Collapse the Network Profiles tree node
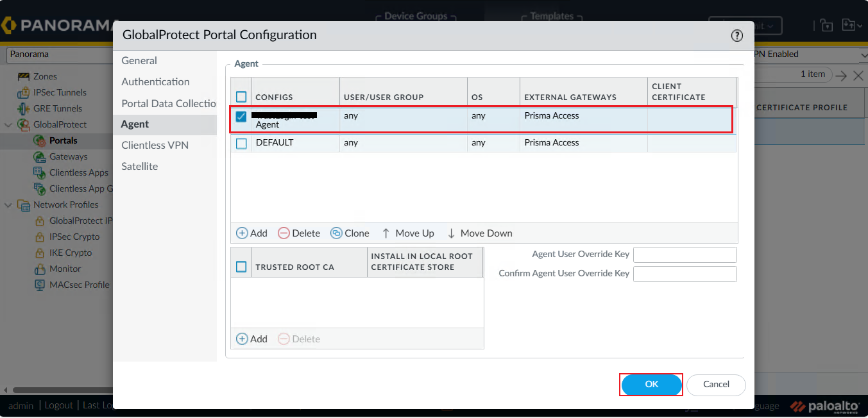Screen dimensions: 868x418 click(8, 205)
